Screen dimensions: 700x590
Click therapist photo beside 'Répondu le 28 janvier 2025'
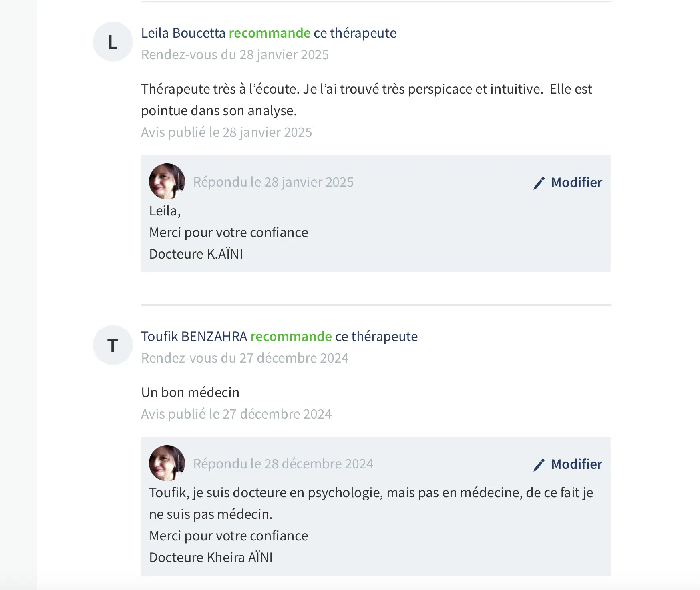coord(167,181)
